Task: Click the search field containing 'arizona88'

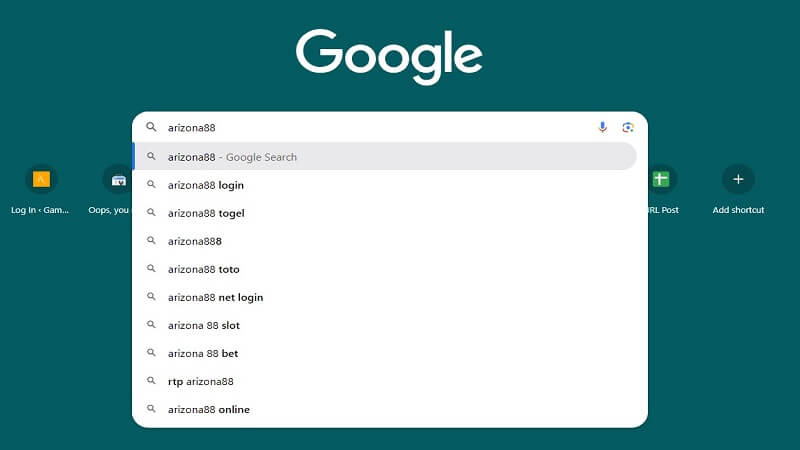Action: [x=380, y=127]
